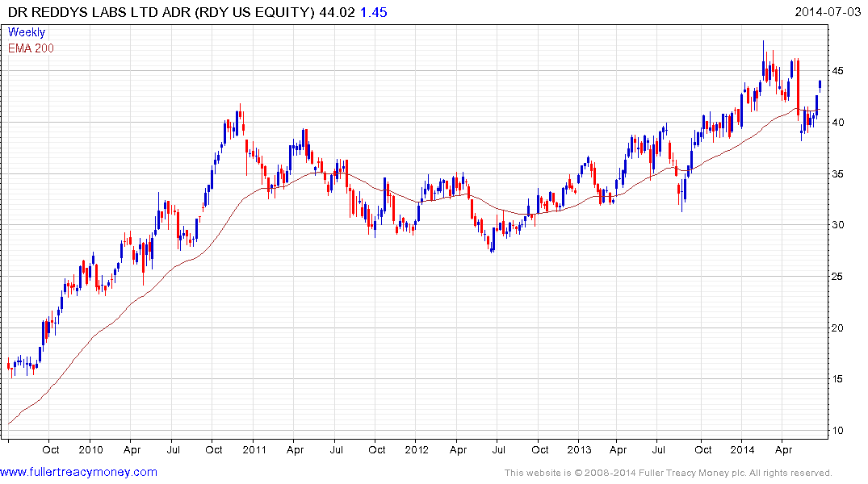This screenshot has height=484, width=868.
Task: Click the 2014 year marker on time axis
Action: click(x=744, y=449)
